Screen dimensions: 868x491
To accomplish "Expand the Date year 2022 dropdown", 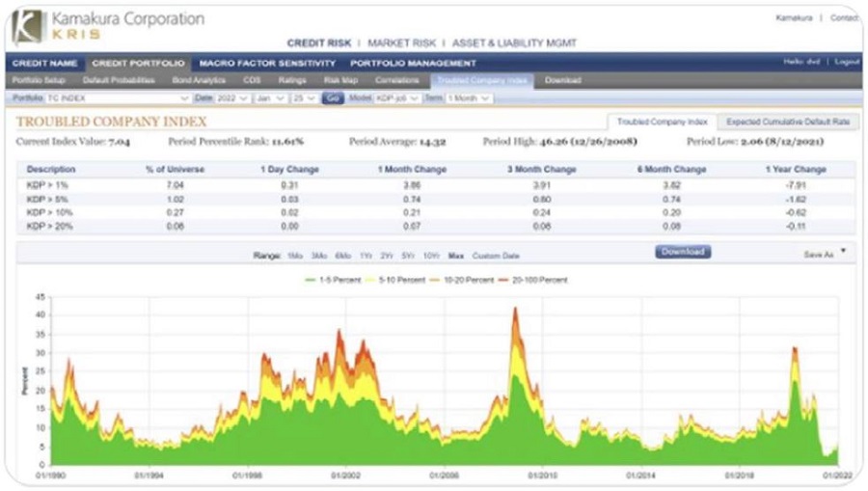I will click(x=238, y=98).
